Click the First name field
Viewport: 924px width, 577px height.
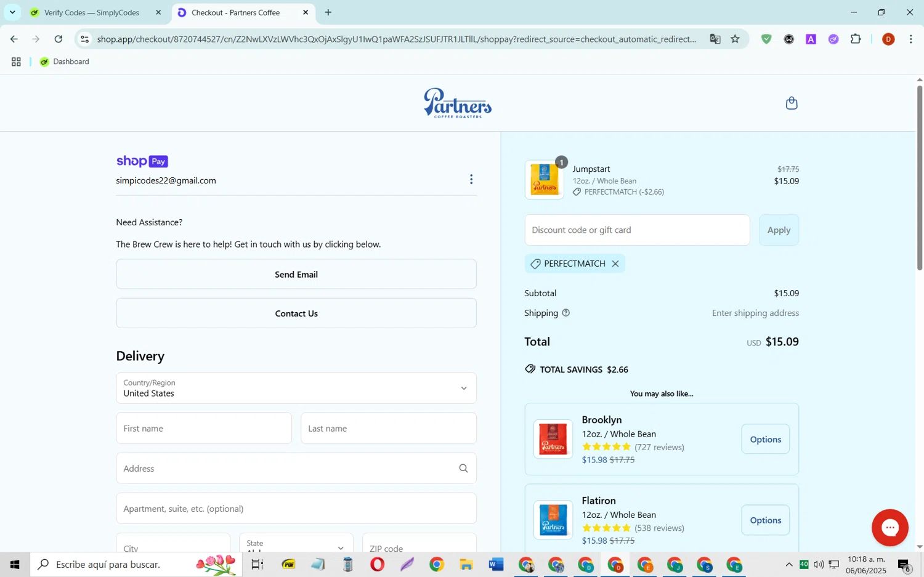204,429
